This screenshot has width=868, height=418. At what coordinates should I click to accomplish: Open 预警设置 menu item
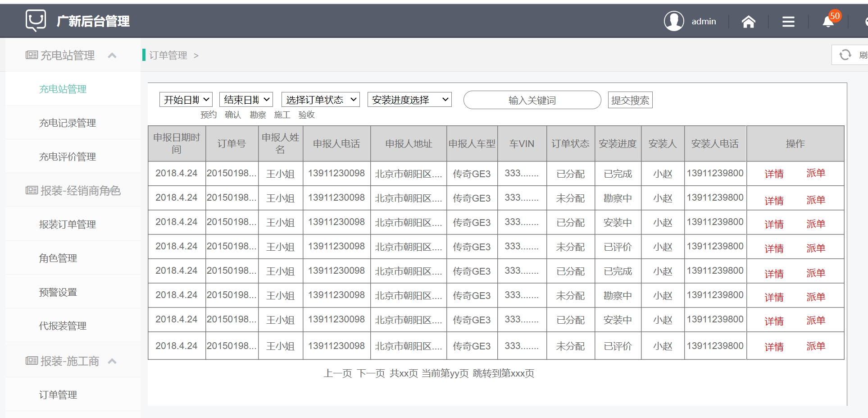(x=58, y=292)
